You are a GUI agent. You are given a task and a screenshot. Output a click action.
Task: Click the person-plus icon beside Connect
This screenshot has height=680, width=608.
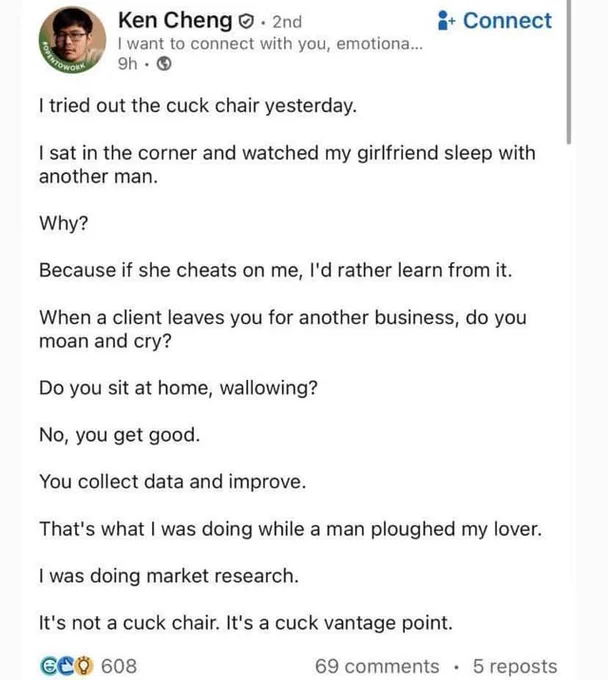[446, 20]
